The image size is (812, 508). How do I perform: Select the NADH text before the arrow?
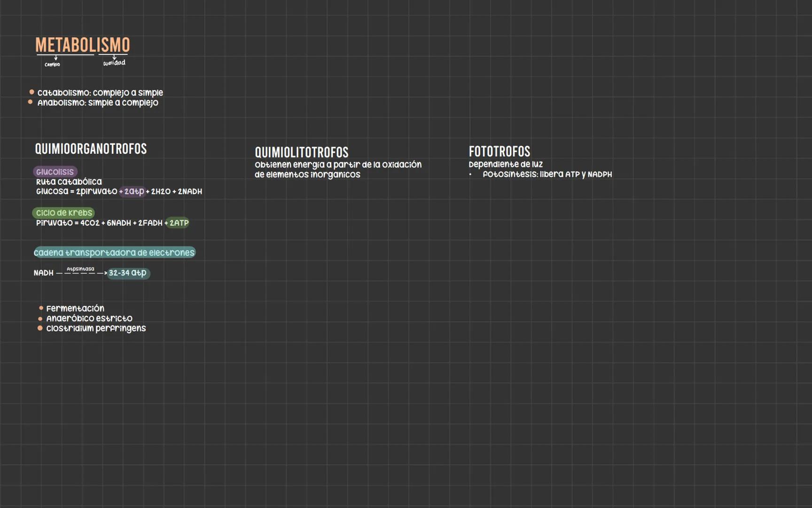43,273
